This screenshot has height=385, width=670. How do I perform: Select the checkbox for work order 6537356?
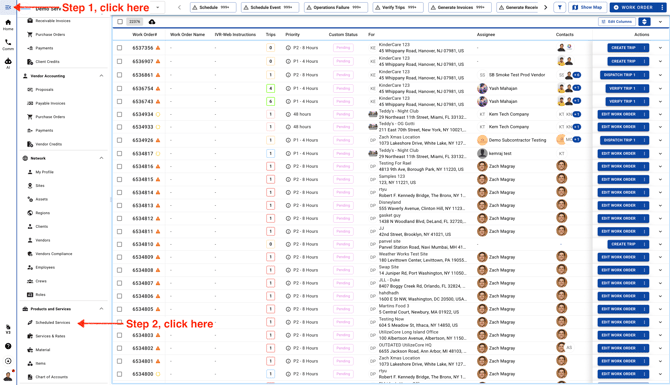pyautogui.click(x=120, y=48)
